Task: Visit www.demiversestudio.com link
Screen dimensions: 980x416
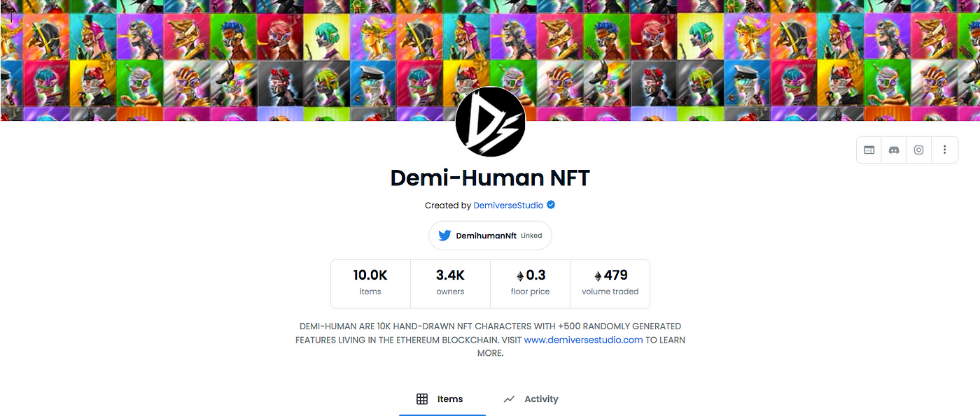Action: 583,340
